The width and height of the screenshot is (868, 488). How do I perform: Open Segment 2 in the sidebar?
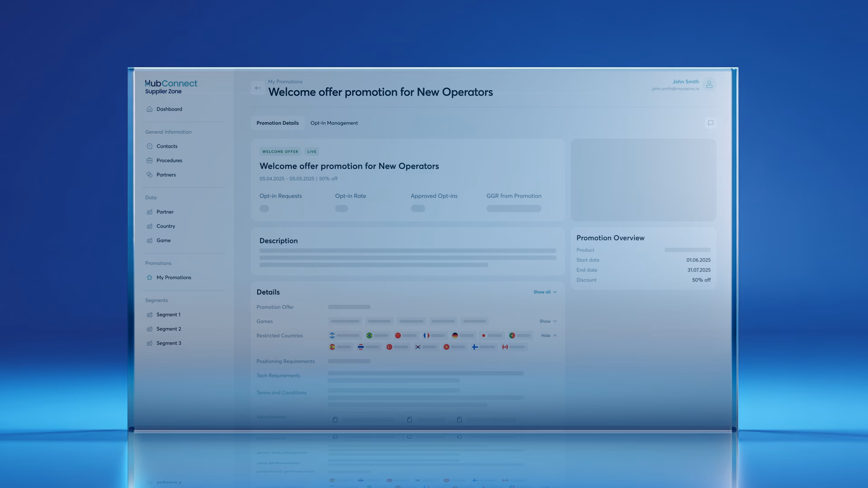(168, 329)
